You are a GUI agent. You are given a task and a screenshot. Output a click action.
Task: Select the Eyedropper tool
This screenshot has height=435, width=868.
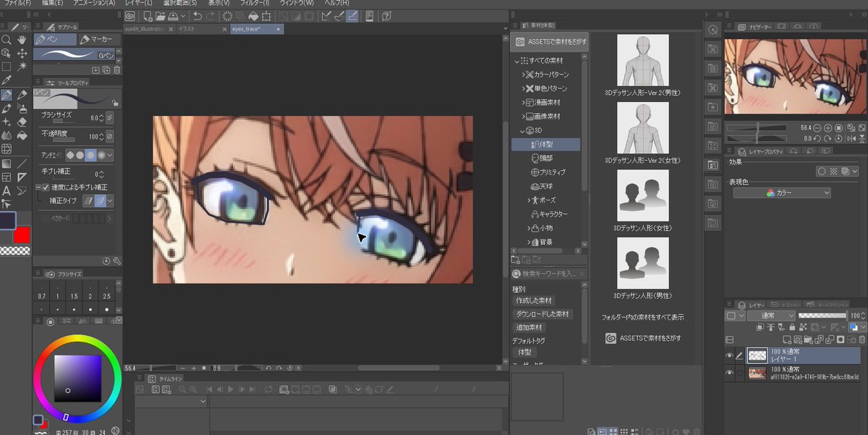(x=6, y=80)
